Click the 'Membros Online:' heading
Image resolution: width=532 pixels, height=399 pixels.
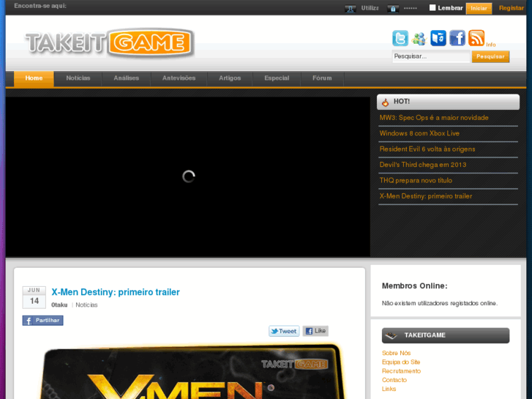point(414,286)
